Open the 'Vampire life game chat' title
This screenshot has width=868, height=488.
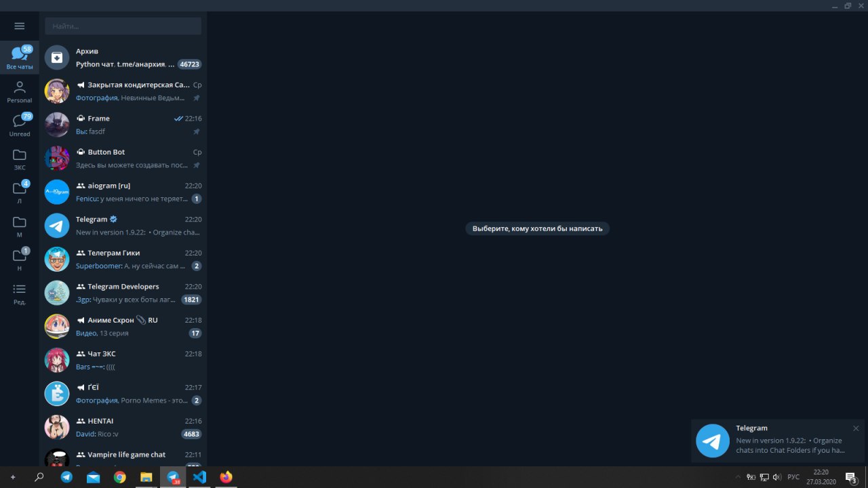[126, 454]
